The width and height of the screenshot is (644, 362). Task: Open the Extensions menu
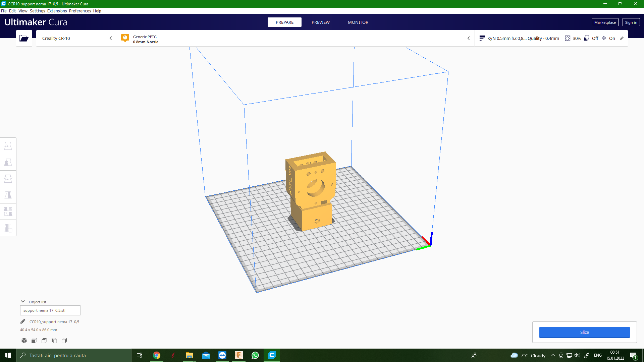click(57, 11)
